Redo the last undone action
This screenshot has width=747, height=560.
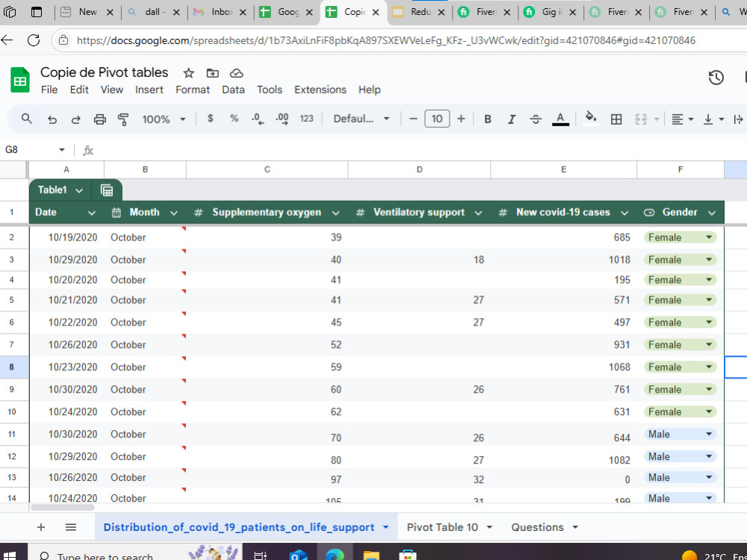pos(75,119)
